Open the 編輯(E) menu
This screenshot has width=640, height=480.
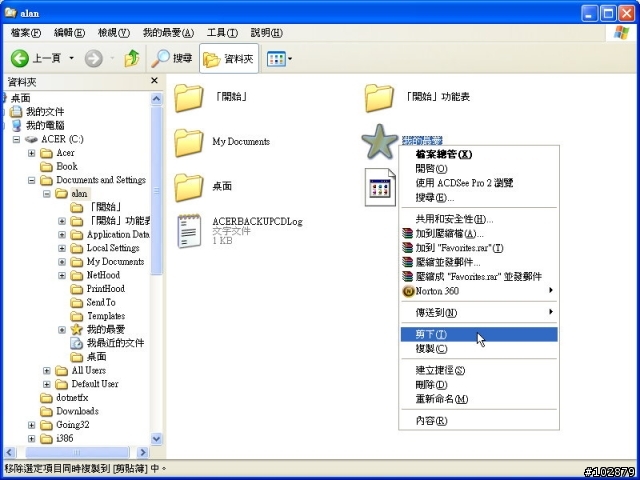point(69,33)
